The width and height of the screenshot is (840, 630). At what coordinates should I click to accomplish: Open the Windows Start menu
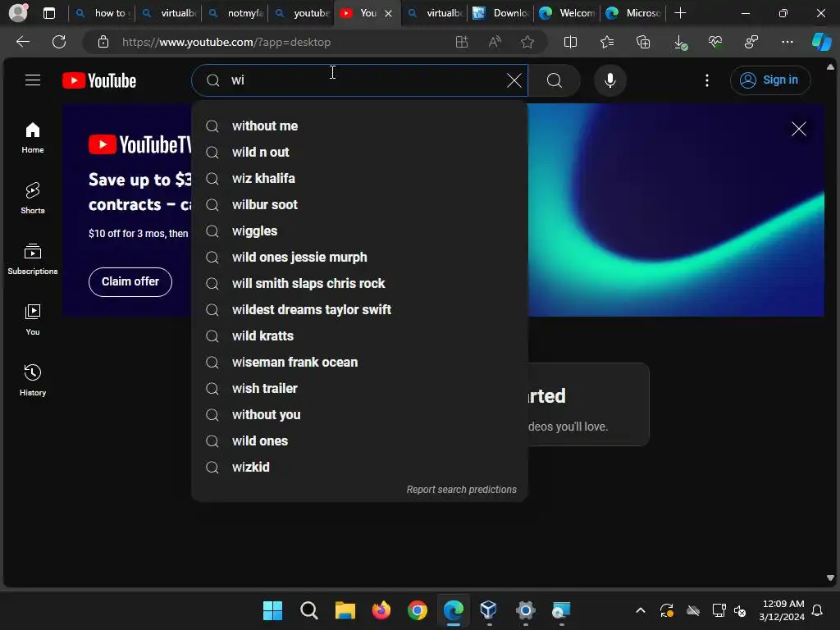point(272,610)
